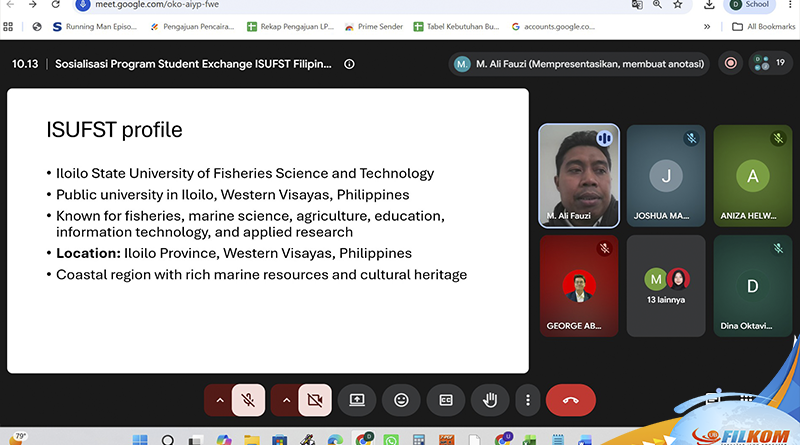Open WhatsApp from taskbar
Image resolution: width=800 pixels, height=445 pixels.
pos(391,439)
